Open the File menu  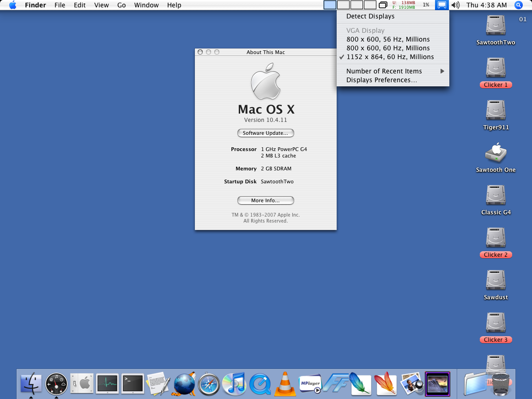pos(60,5)
